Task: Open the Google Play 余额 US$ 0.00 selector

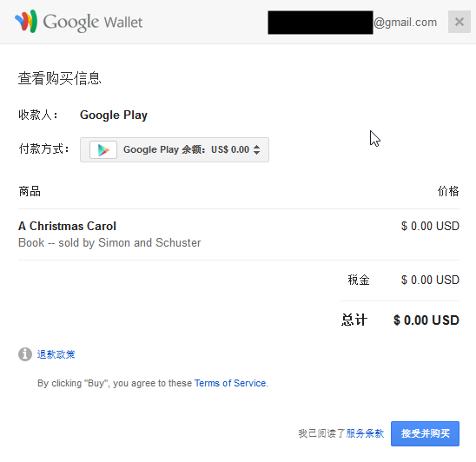Action: 175,149
